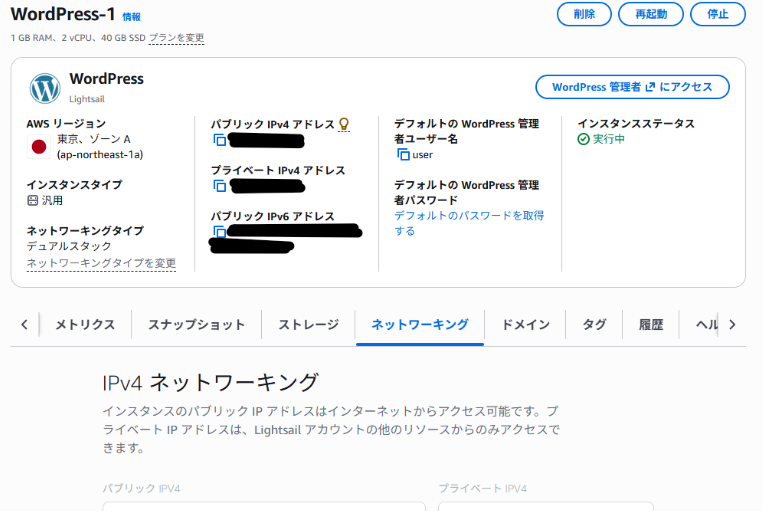Open the メトリクス tab
This screenshot has height=512, width=762.
click(85, 324)
